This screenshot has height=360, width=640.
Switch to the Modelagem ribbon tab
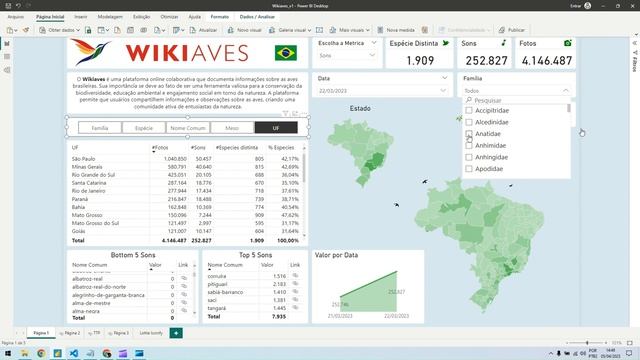(110, 17)
